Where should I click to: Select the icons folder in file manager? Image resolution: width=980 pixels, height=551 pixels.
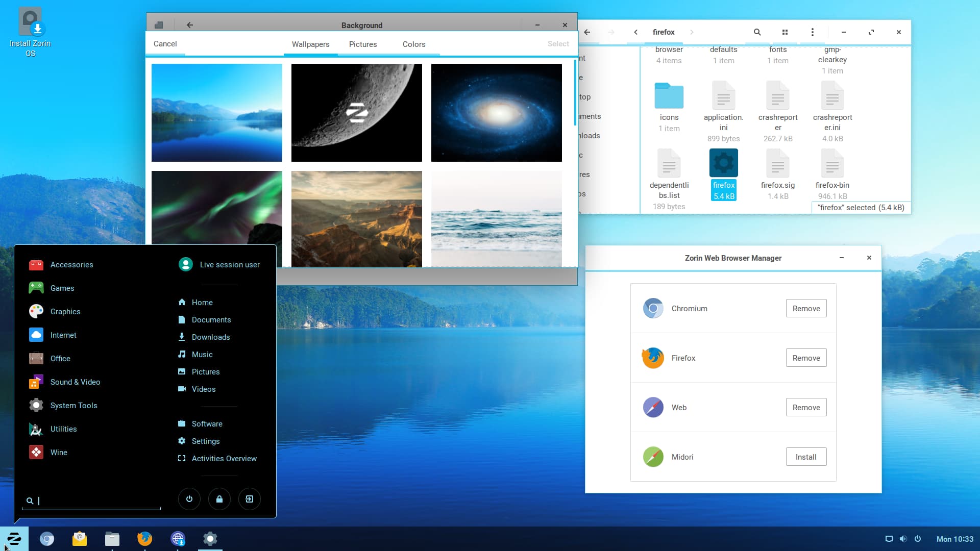(x=669, y=106)
